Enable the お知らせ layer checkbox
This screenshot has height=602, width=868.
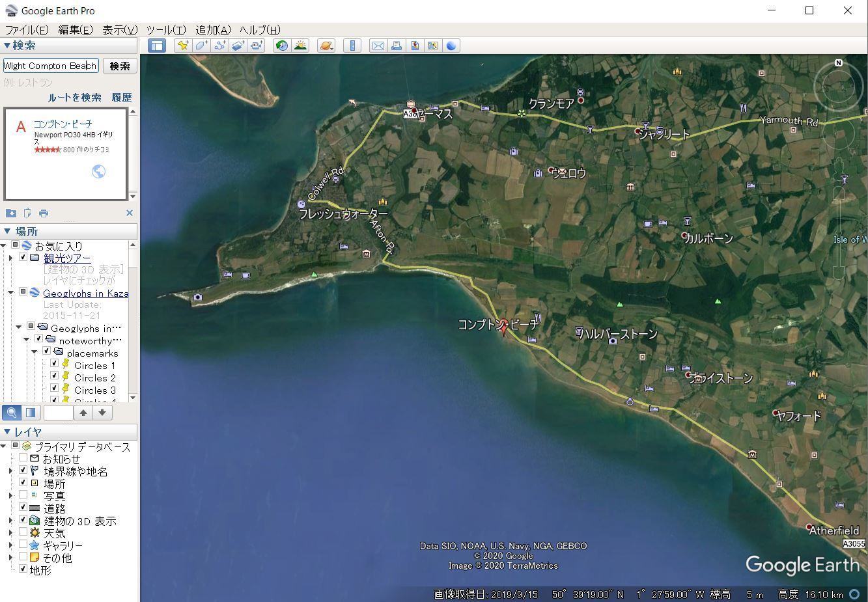pyautogui.click(x=23, y=458)
